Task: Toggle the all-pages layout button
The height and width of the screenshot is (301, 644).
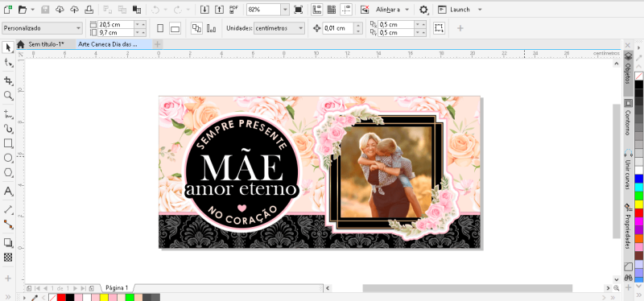Action: [x=196, y=28]
